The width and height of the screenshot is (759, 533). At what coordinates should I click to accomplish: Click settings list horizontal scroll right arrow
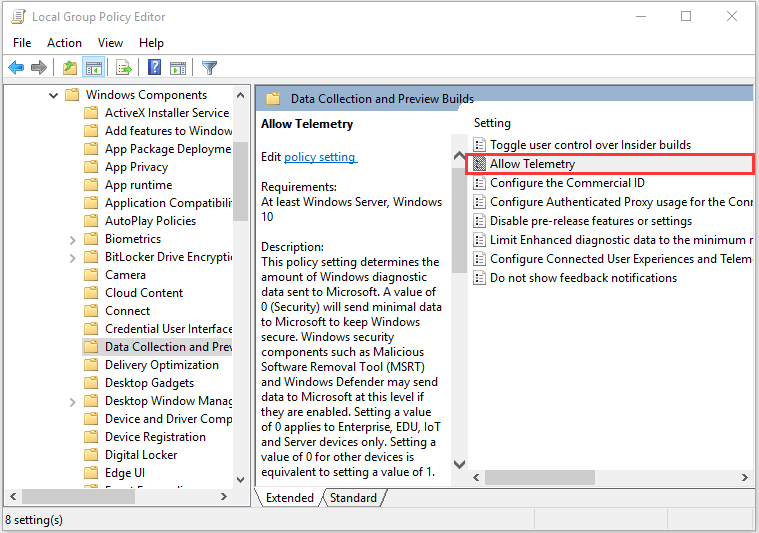coord(745,477)
